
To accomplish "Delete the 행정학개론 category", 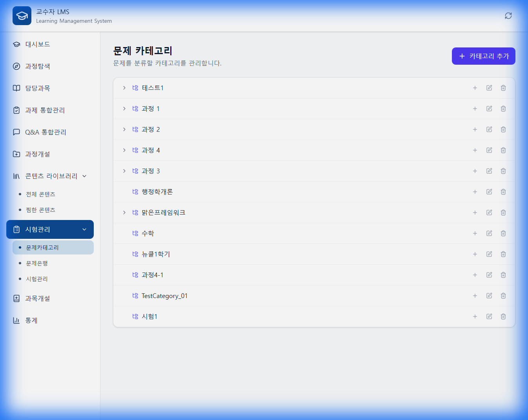I will tap(503, 192).
